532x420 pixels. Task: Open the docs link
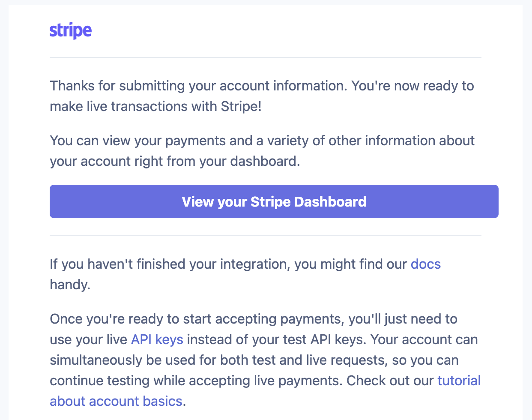pyautogui.click(x=426, y=264)
